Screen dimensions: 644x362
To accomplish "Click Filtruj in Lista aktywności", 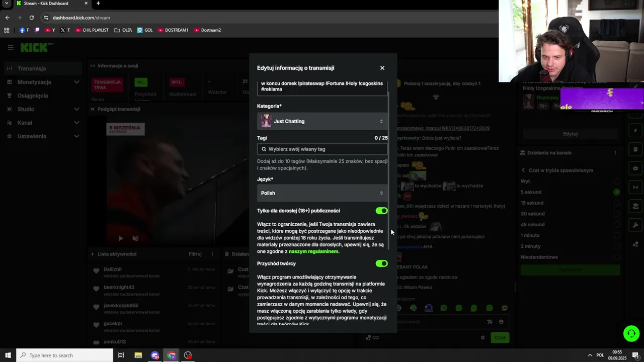I will (x=195, y=254).
